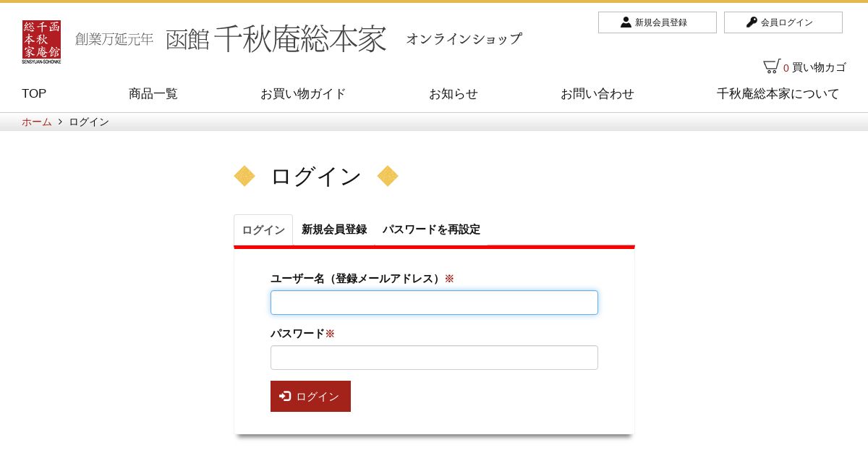This screenshot has height=456, width=868.
Task: Navigate to お問い合わせ page
Action: pyautogui.click(x=597, y=93)
